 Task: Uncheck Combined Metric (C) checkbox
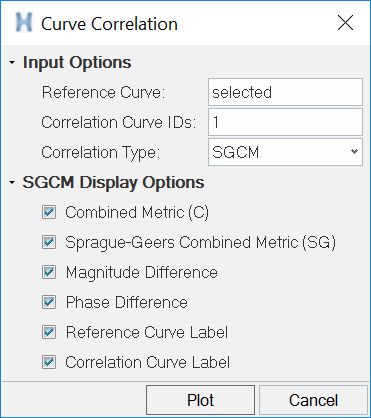(49, 212)
